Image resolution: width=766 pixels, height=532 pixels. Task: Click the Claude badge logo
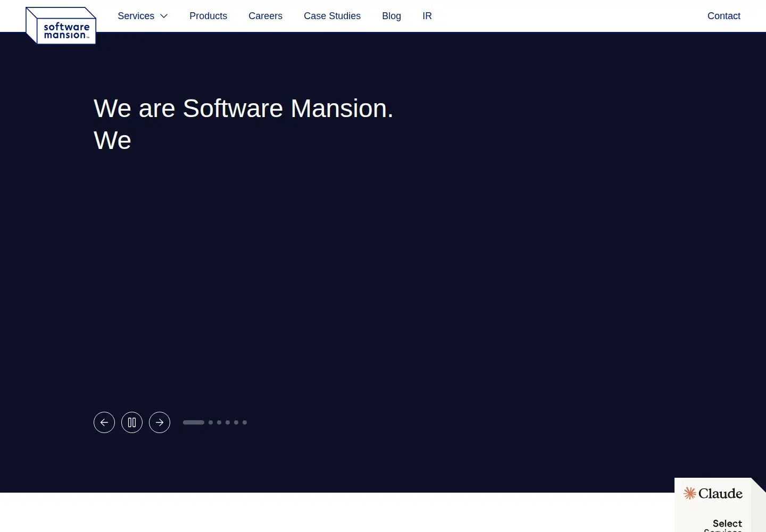tap(713, 494)
